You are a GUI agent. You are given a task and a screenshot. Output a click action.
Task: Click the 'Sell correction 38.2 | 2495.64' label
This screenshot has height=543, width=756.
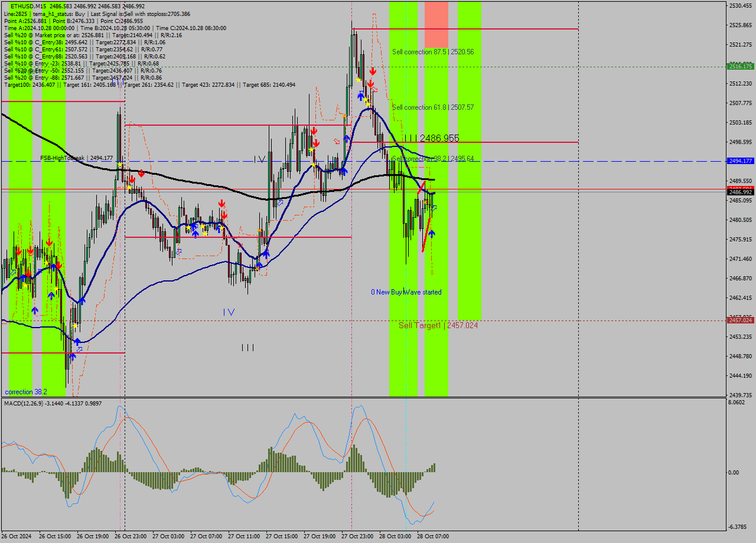[x=433, y=159]
